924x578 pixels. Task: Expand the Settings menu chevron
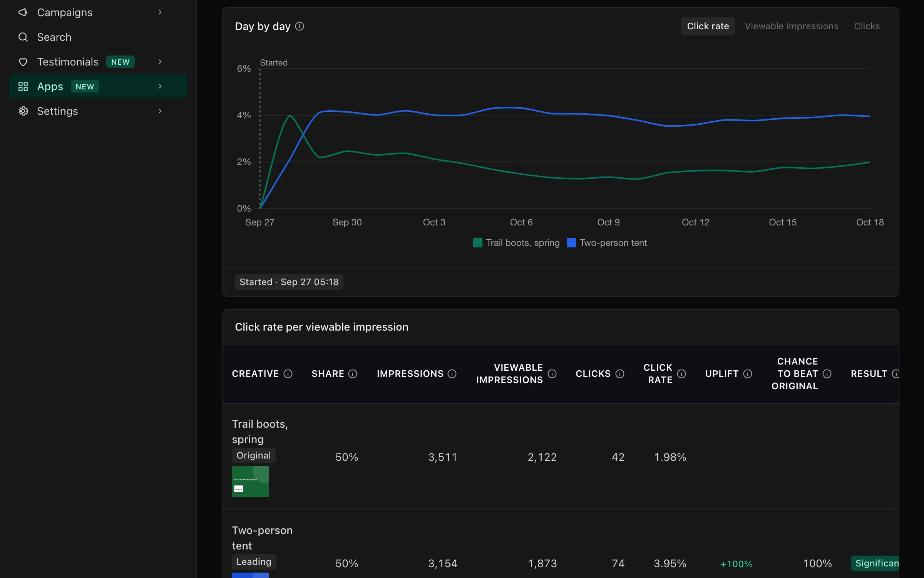click(160, 111)
